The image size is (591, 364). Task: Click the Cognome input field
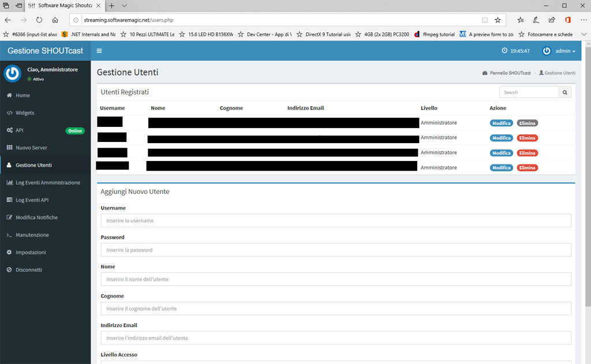[x=336, y=309]
